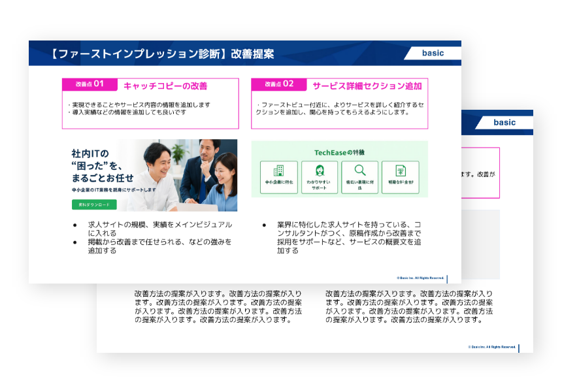This screenshot has width=562, height=392.
Task: Click the front slide's Basic Inc. copyright footer
Action: coord(420,278)
